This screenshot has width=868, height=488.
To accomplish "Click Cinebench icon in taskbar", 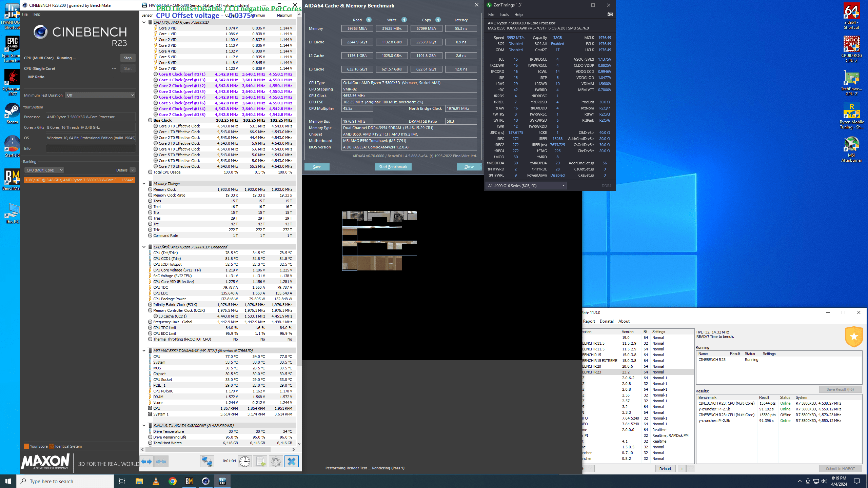I will [x=205, y=481].
